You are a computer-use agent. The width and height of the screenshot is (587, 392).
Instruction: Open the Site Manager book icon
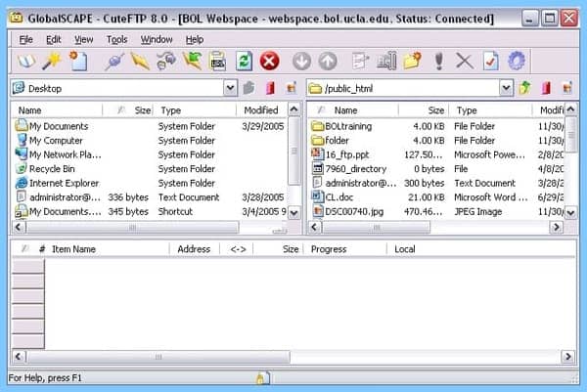click(x=26, y=61)
